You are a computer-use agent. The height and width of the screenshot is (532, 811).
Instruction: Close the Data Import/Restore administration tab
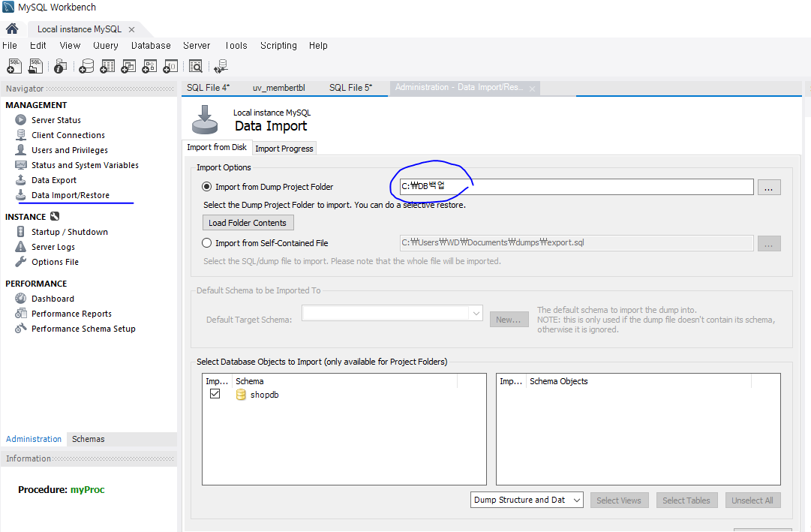pos(532,89)
